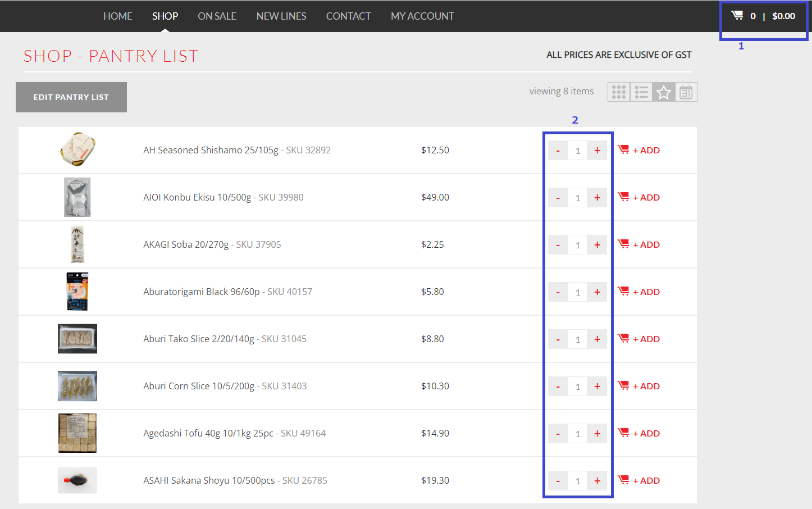Add AIOI Konbu Ekisu to cart
Screen dimensions: 812x509
(639, 197)
